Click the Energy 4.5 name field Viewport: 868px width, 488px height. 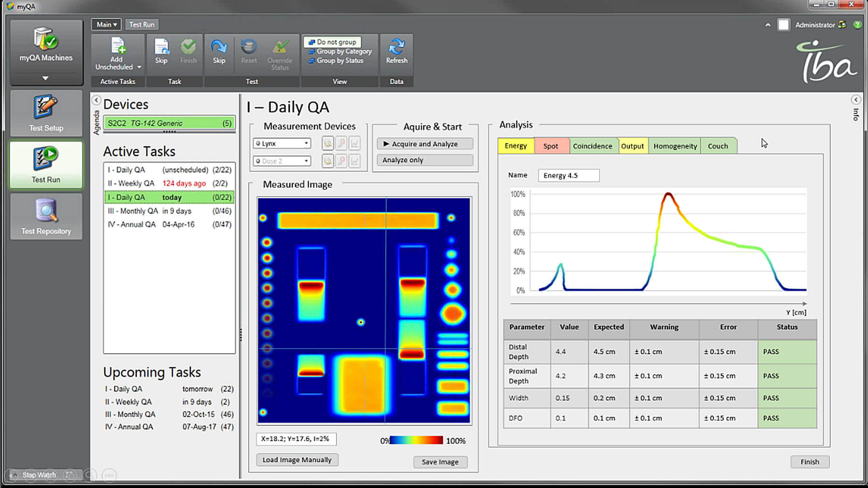pyautogui.click(x=569, y=175)
